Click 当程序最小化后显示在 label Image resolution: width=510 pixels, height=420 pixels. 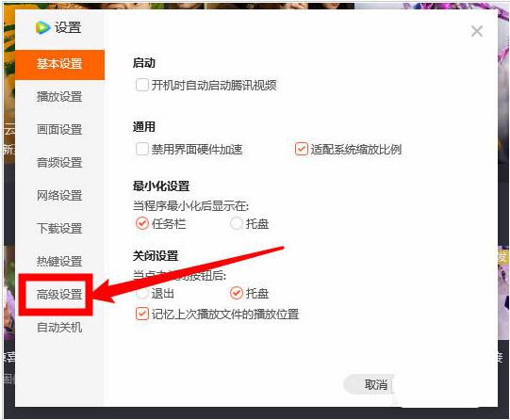pyautogui.click(x=191, y=206)
